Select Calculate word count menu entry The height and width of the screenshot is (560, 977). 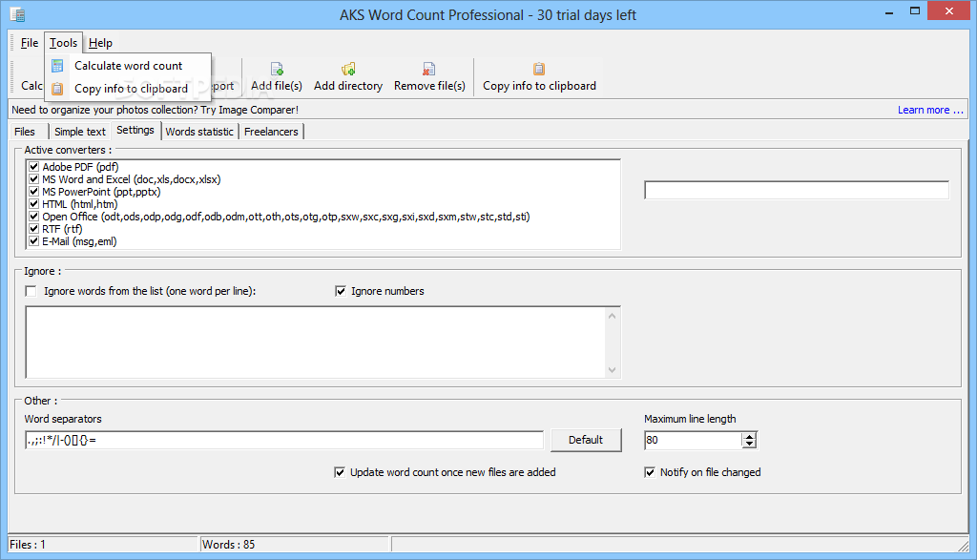pyautogui.click(x=129, y=66)
